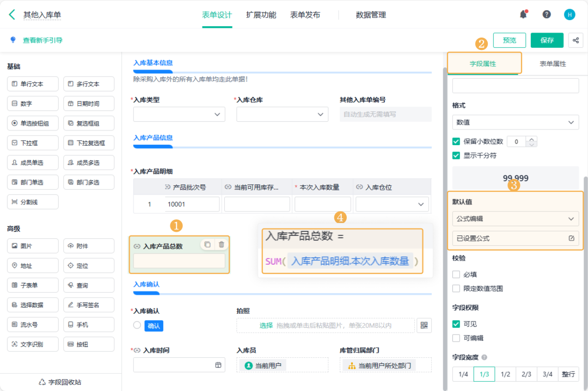
Task: Add 单选按钮组 widget
Action: [x=33, y=123]
